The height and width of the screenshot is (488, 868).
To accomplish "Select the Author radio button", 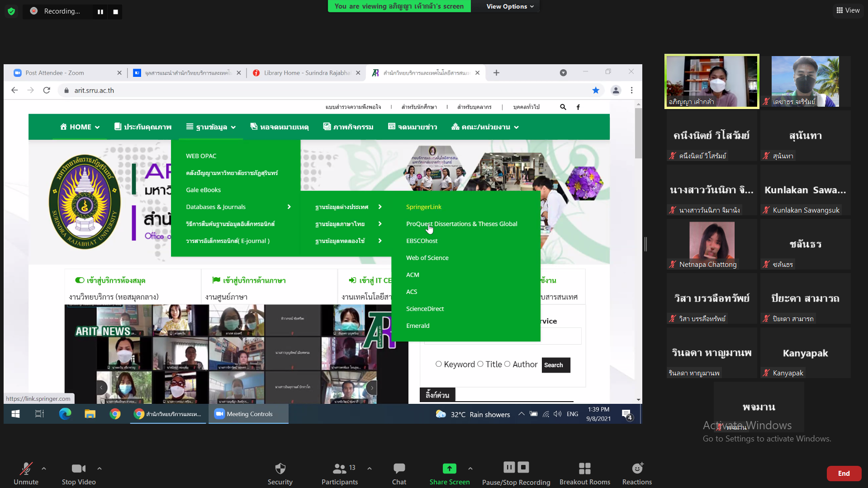I will [507, 364].
